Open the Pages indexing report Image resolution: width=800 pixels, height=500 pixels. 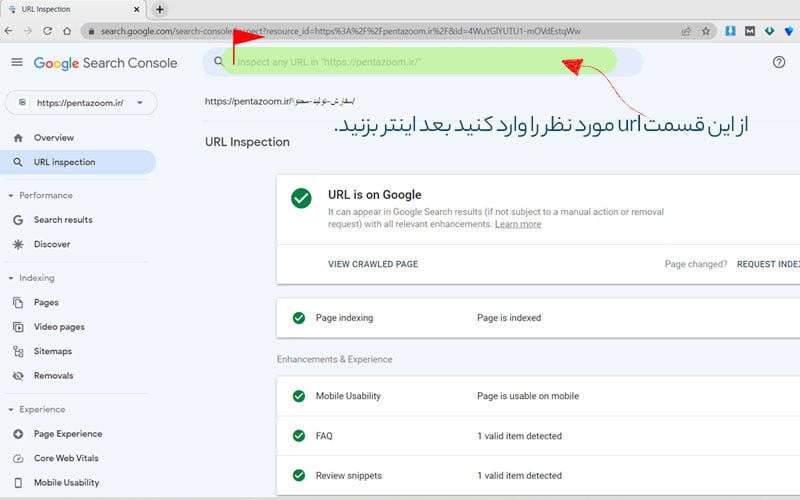[46, 303]
